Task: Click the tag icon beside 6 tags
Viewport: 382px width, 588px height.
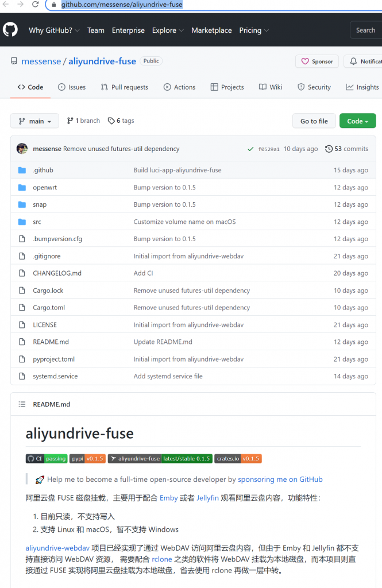Action: (111, 121)
